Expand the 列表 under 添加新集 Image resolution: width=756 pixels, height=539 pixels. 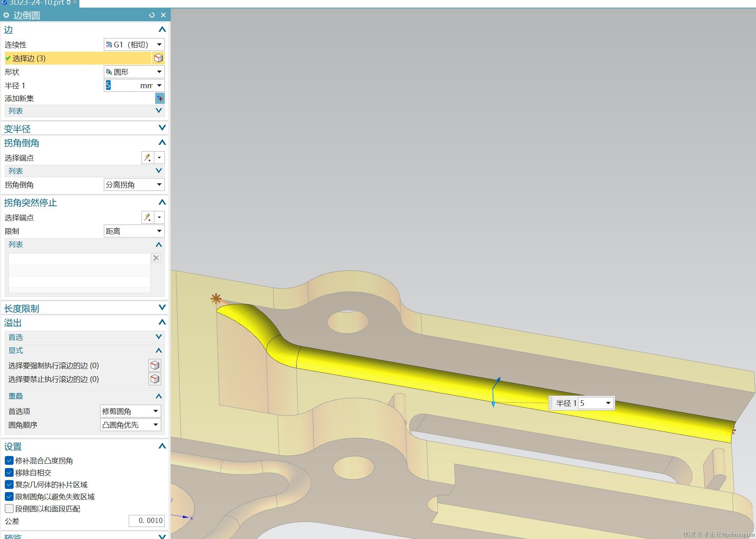pos(159,111)
